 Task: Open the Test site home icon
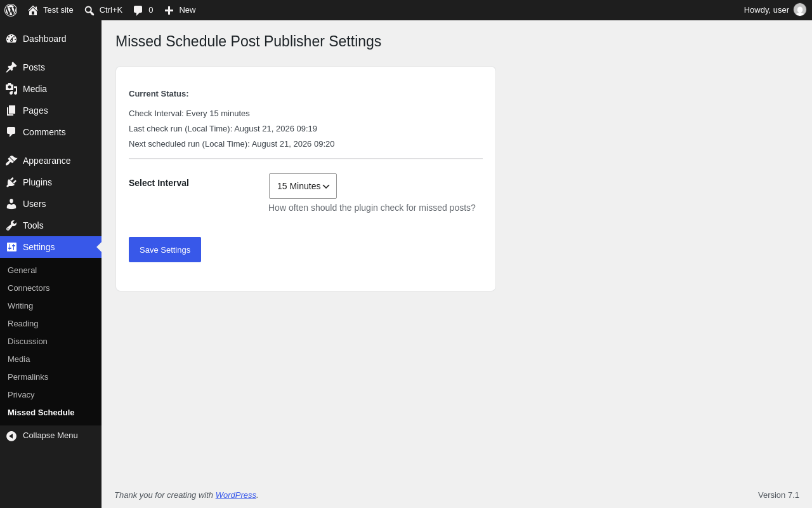pos(33,10)
